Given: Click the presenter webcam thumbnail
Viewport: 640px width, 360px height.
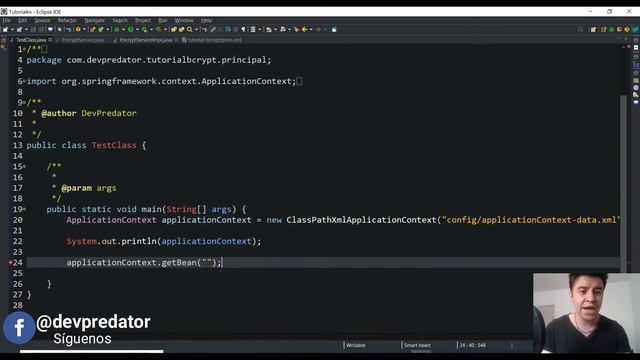Looking at the screenshot, I should pyautogui.click(x=586, y=313).
